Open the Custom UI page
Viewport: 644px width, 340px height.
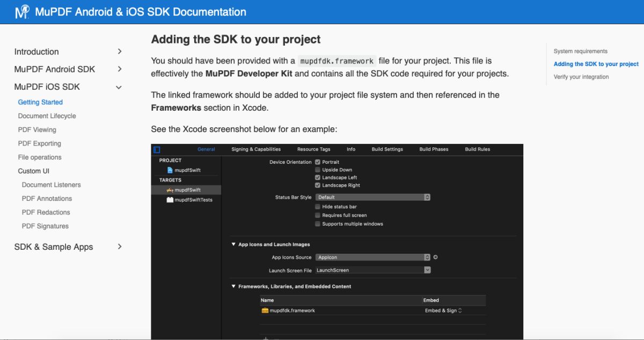click(34, 171)
